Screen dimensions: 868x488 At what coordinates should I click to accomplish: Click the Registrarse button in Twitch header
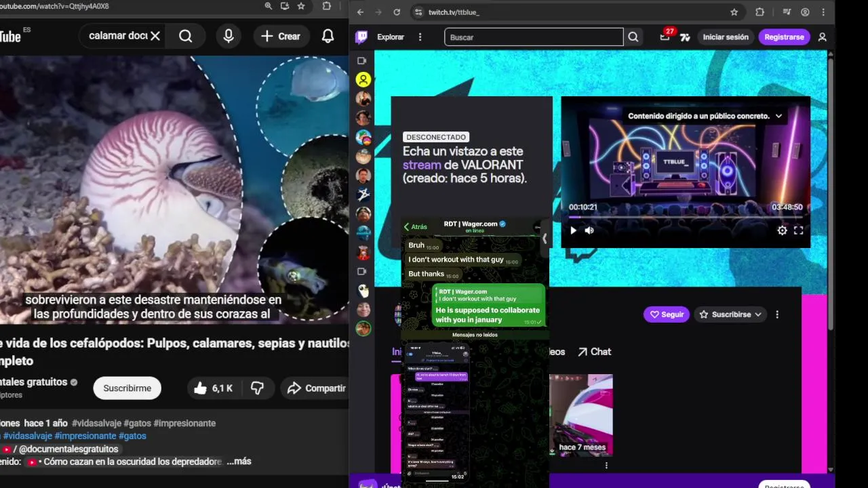(784, 37)
